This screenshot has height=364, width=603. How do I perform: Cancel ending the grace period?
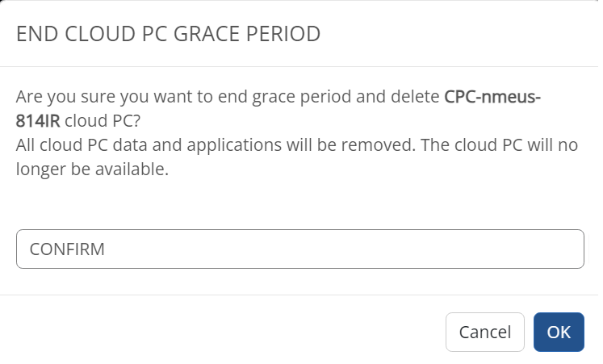point(484,332)
